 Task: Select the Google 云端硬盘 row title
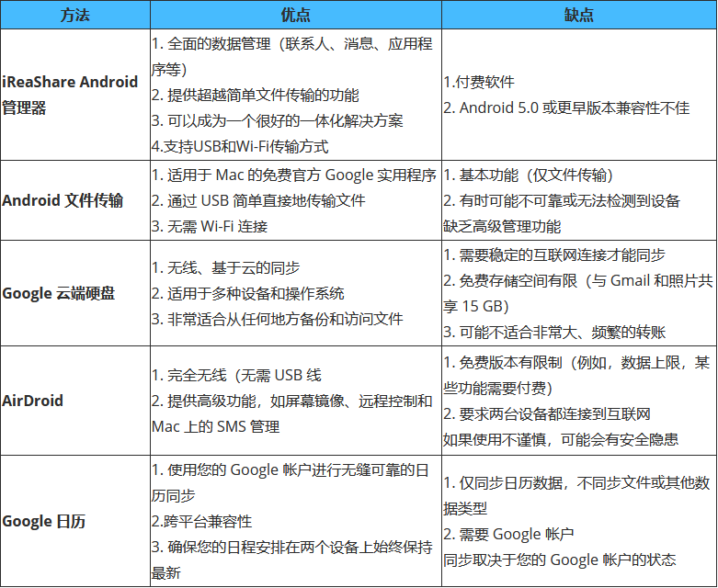[59, 293]
